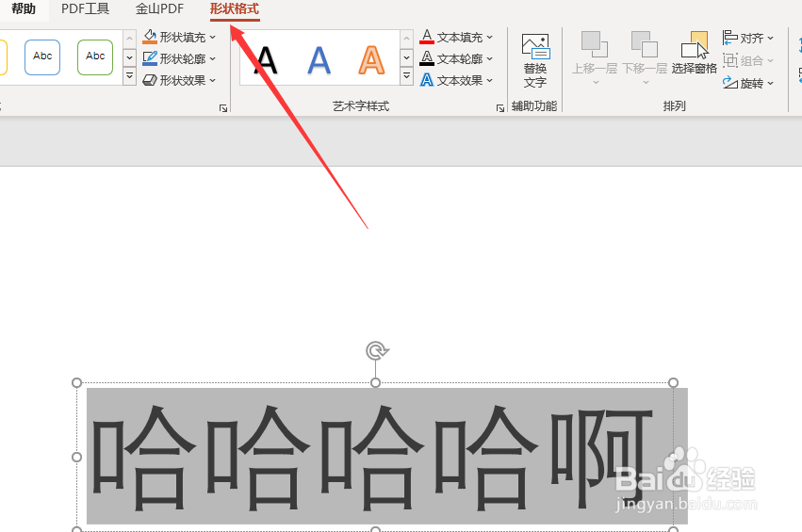Show next row of shape styles
Viewport: 802px width, 532px height.
click(130, 57)
